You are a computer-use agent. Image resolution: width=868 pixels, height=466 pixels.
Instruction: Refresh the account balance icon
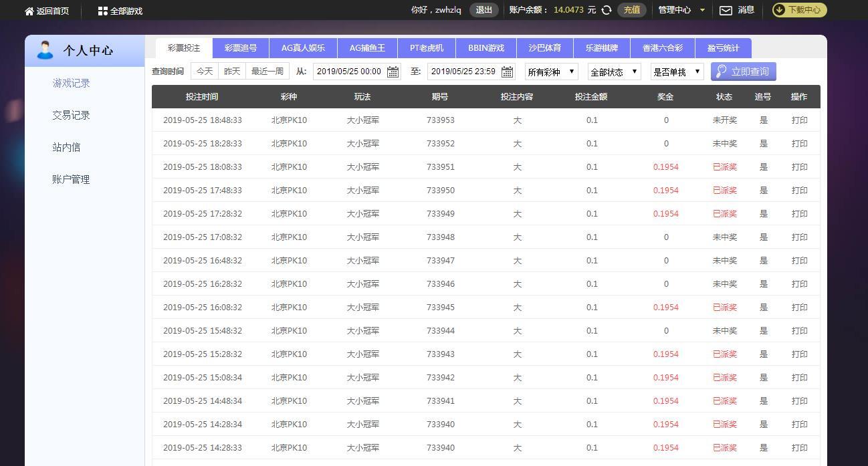607,10
